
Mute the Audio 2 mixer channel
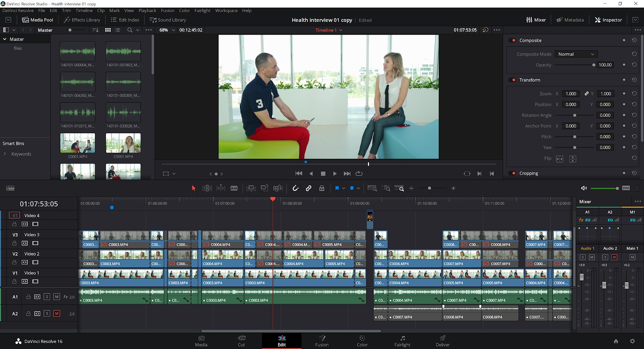pos(614,257)
